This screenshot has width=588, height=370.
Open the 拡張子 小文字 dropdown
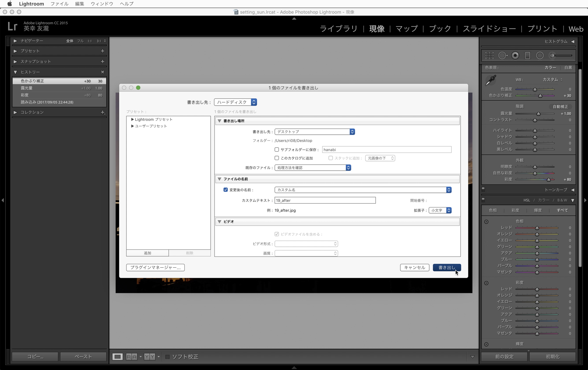(440, 210)
